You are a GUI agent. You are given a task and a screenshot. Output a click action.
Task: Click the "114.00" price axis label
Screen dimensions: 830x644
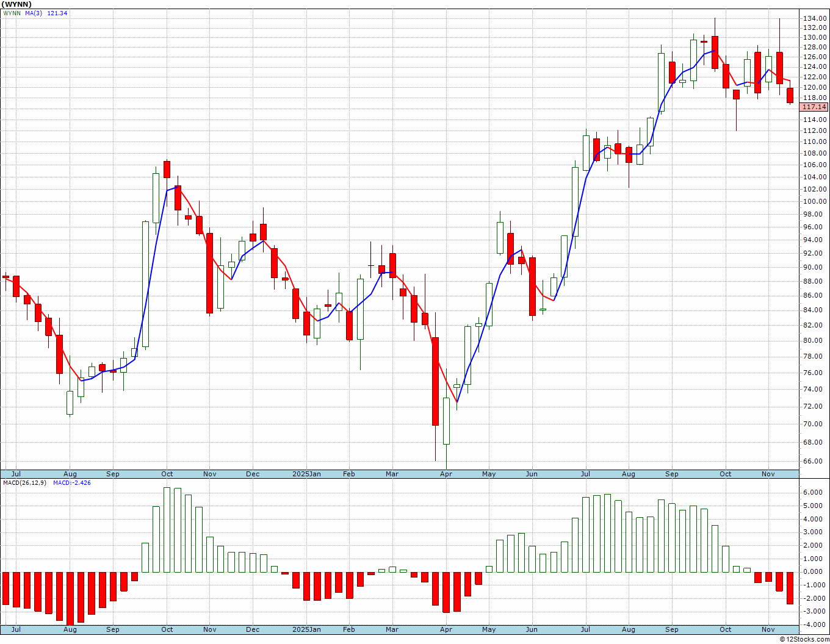click(815, 120)
